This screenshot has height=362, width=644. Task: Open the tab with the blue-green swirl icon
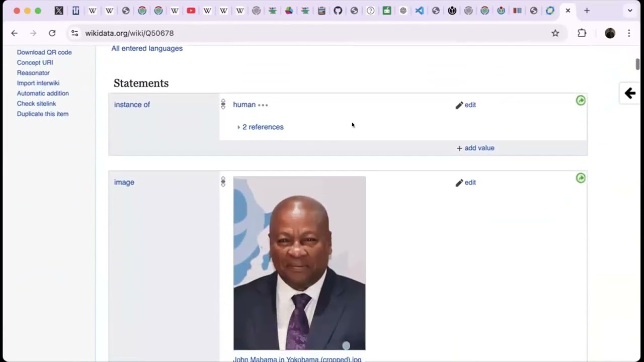coord(550,11)
